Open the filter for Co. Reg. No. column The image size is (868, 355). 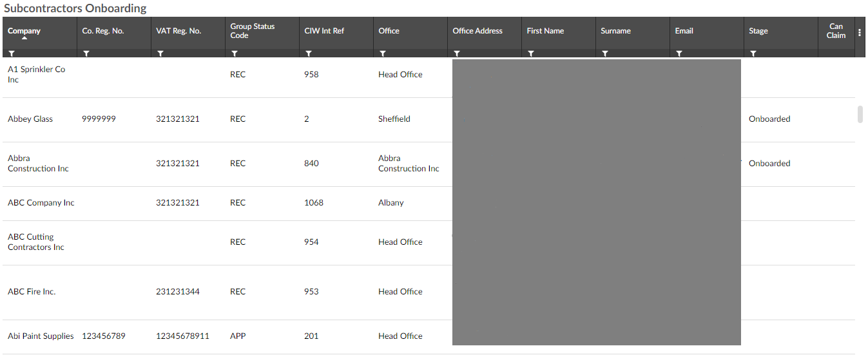pyautogui.click(x=86, y=54)
